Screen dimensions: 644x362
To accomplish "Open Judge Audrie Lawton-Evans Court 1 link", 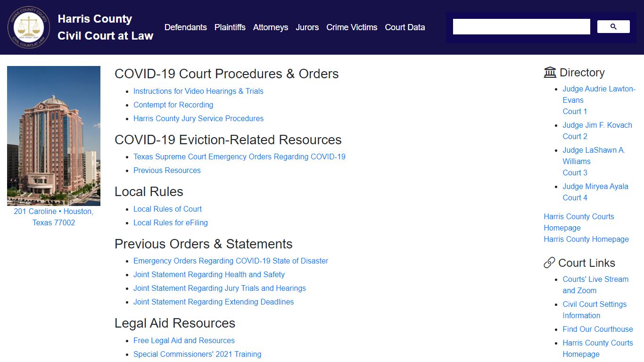I will pyautogui.click(x=599, y=100).
